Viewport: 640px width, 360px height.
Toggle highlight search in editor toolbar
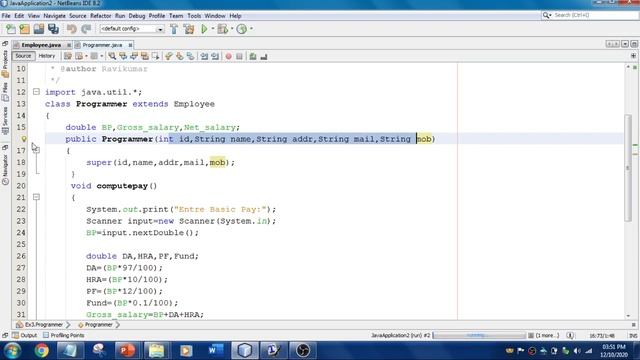click(144, 56)
